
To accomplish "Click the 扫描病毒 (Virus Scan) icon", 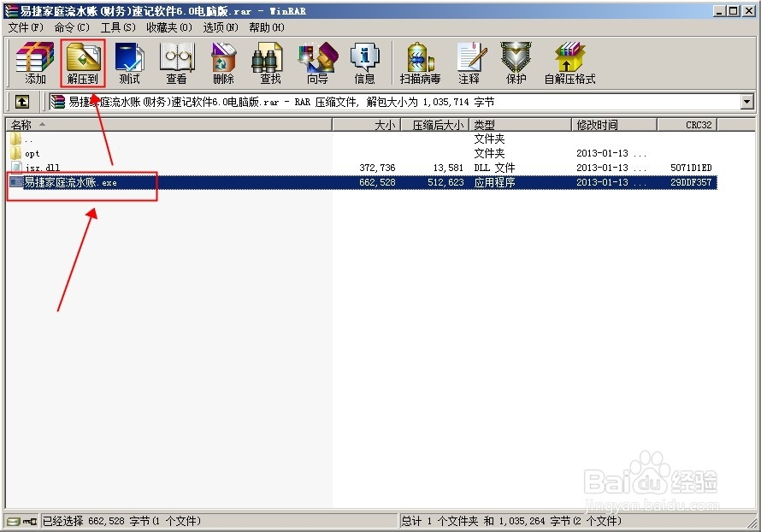I will click(421, 63).
